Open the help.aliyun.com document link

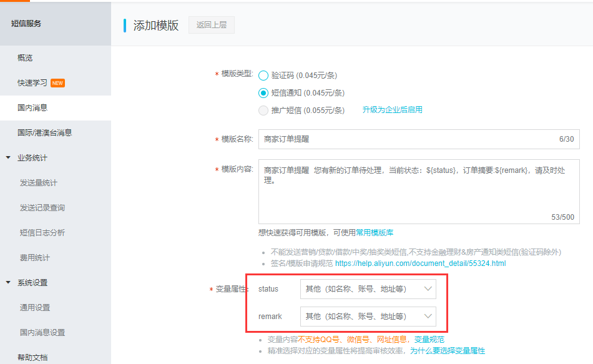(420, 263)
